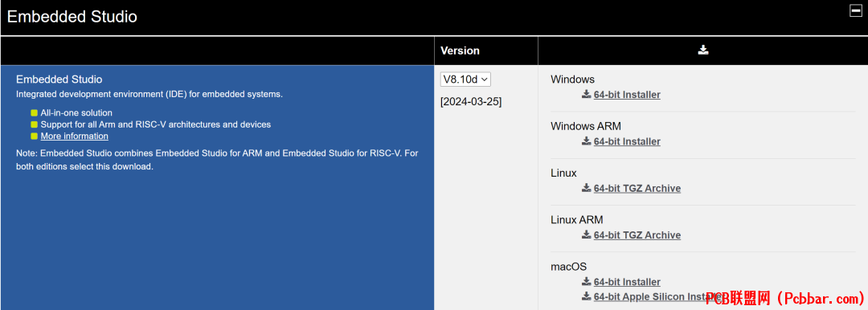Click download icon beside Windows 64-bit Installer
This screenshot has height=310, width=868.
(x=586, y=94)
